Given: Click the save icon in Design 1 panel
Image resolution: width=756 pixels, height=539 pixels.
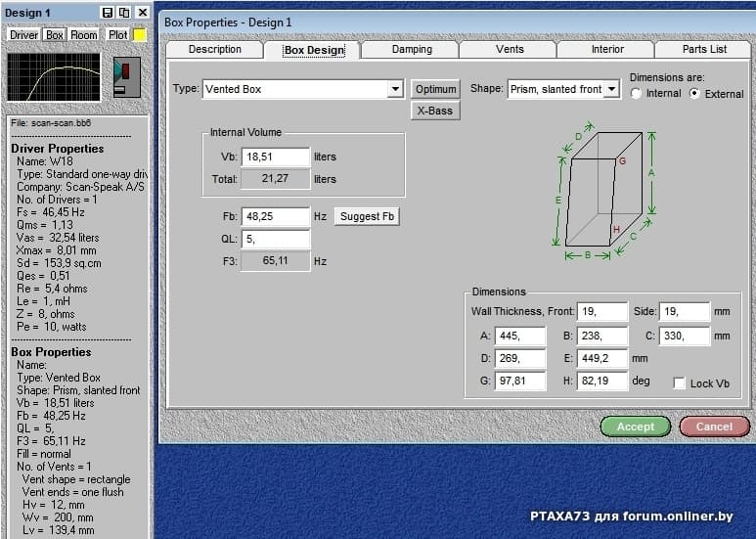Looking at the screenshot, I should [108, 13].
